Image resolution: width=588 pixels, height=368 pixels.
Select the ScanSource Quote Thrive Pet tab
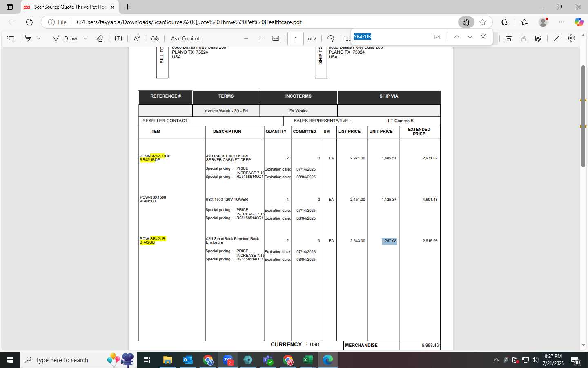(x=69, y=7)
